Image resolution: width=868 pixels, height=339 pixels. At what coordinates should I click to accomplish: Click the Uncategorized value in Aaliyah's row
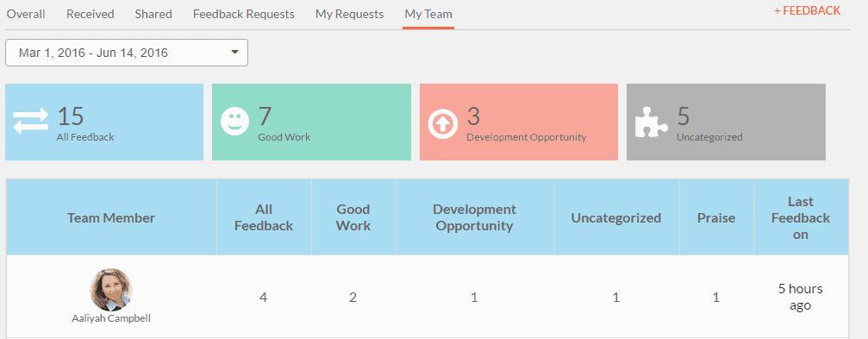click(616, 298)
